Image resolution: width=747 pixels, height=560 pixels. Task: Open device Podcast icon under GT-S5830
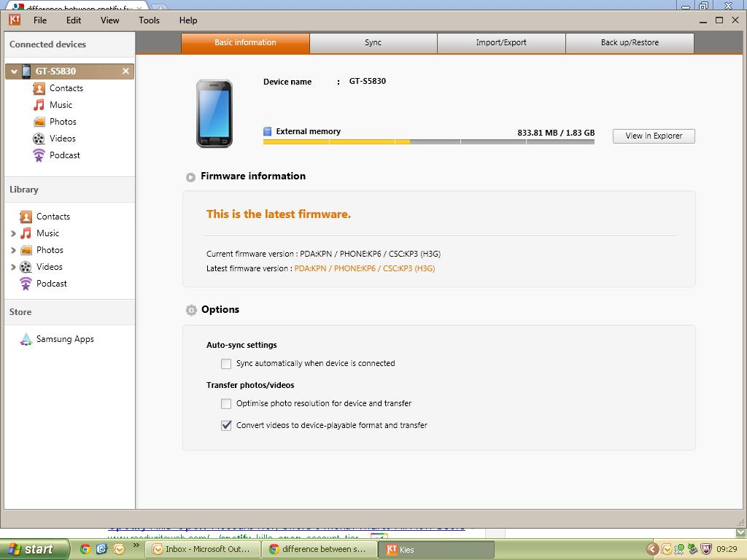point(39,155)
